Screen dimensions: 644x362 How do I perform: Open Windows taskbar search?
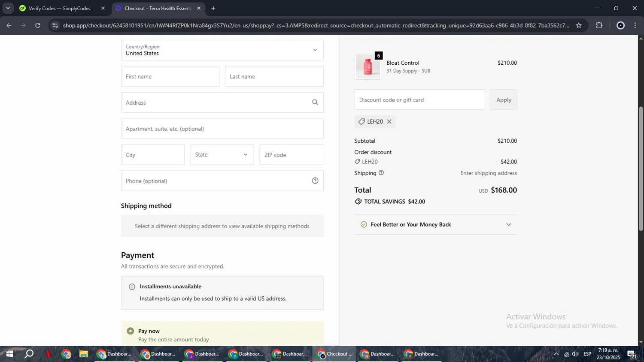29,354
